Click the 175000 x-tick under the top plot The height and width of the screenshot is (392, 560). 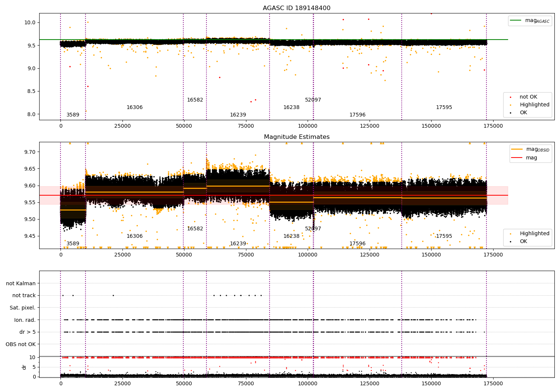click(493, 126)
